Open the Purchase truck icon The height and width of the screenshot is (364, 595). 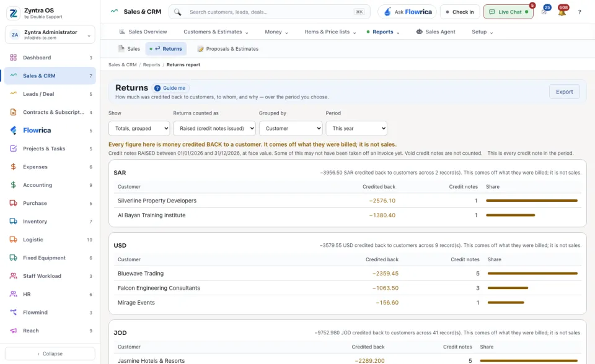click(13, 203)
